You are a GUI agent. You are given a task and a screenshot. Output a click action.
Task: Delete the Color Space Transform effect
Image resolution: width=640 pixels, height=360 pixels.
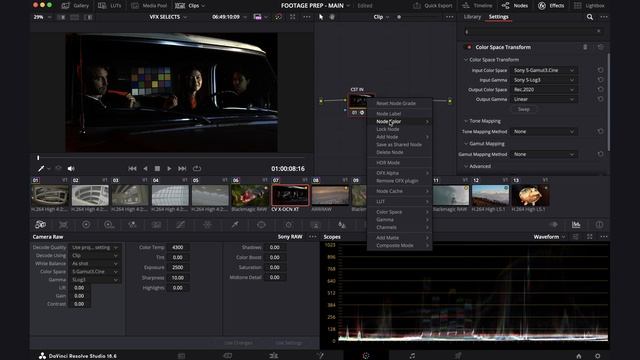pyautogui.click(x=585, y=47)
